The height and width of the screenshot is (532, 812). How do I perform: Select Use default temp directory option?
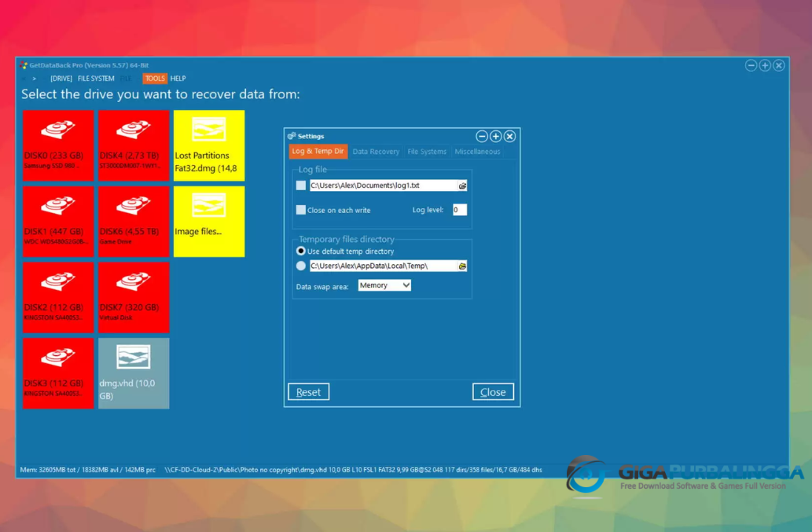[301, 251]
